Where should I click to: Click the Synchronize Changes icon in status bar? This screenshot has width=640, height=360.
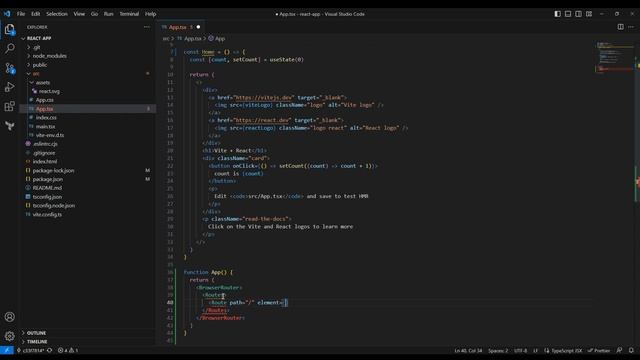[49, 350]
